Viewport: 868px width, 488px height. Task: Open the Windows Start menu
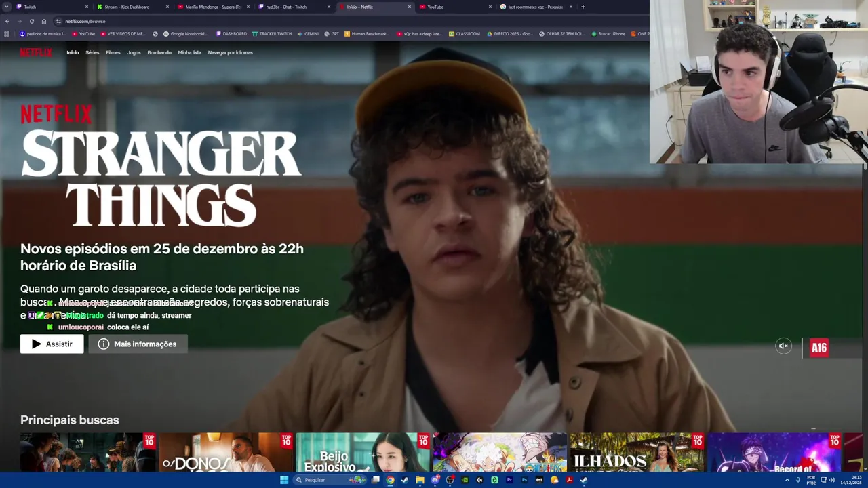coord(284,480)
